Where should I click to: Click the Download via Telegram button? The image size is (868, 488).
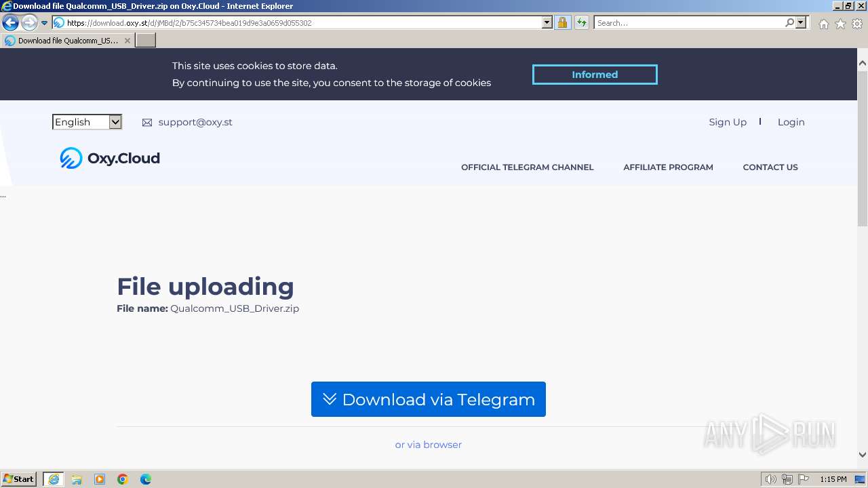(429, 399)
